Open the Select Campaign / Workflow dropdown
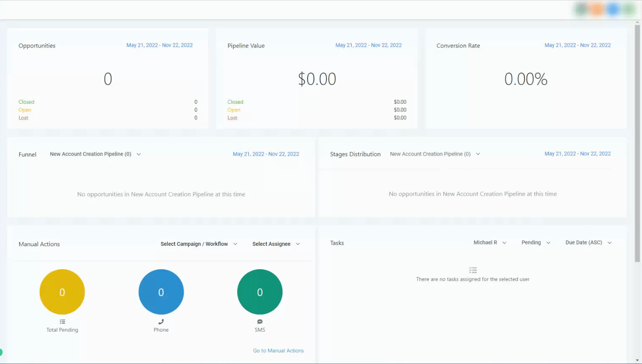The image size is (642, 364). pyautogui.click(x=199, y=244)
